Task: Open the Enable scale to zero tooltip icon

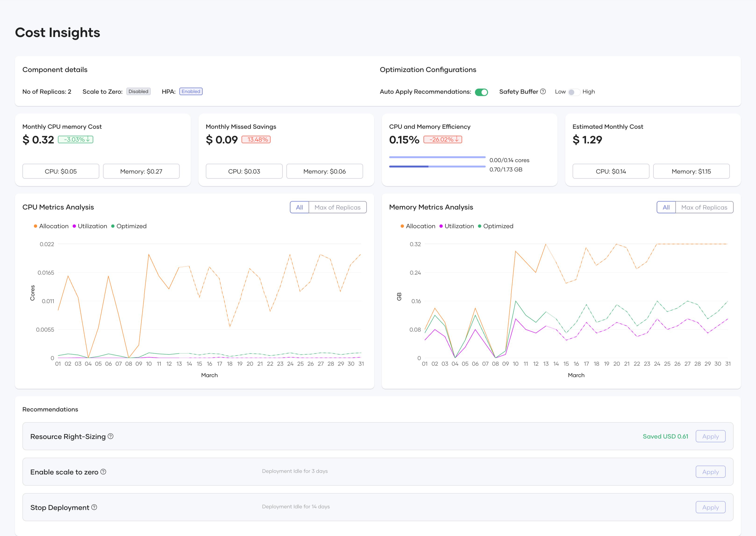Action: click(x=103, y=472)
